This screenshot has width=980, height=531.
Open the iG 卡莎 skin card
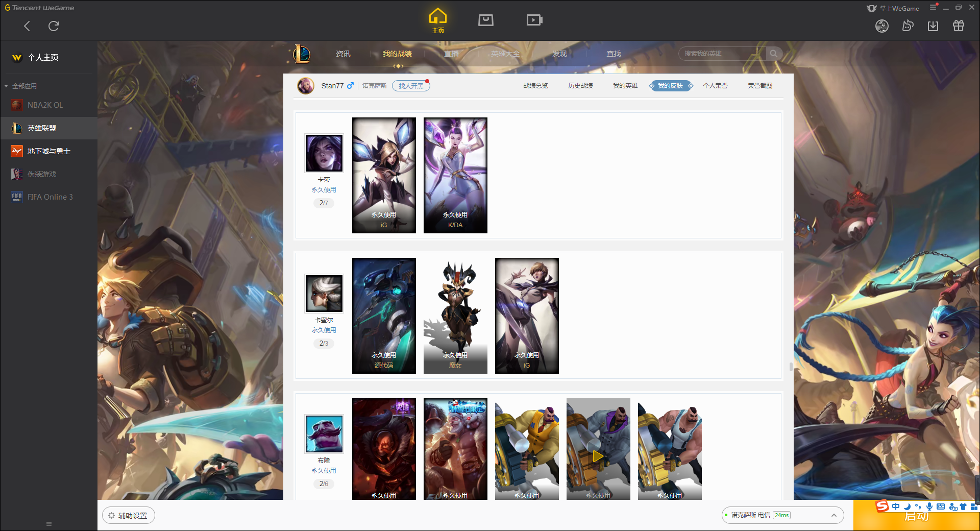pos(384,175)
